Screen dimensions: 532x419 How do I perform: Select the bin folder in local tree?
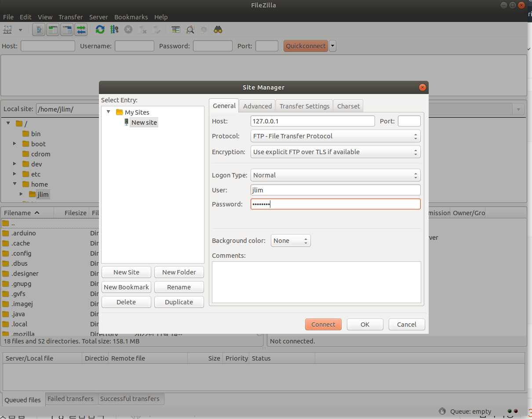click(36, 134)
